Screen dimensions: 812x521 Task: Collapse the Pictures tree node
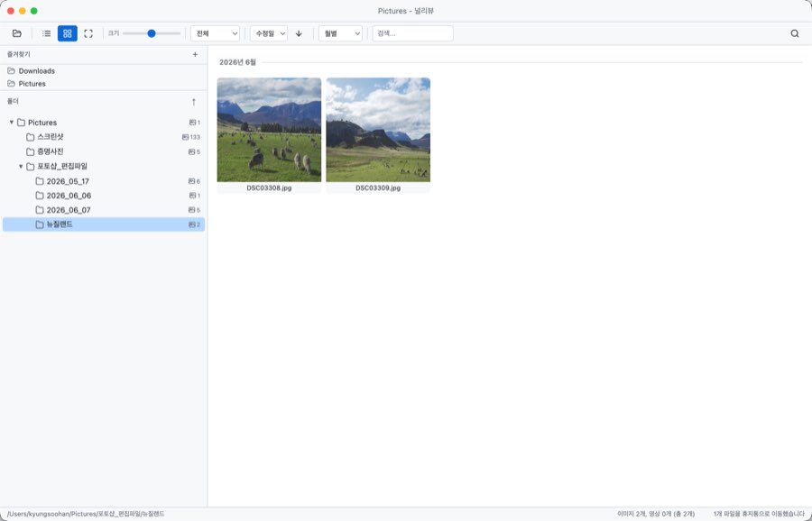12,123
